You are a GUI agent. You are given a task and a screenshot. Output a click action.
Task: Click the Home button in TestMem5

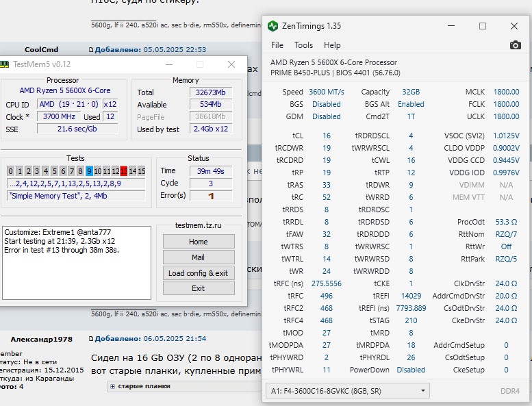199,242
